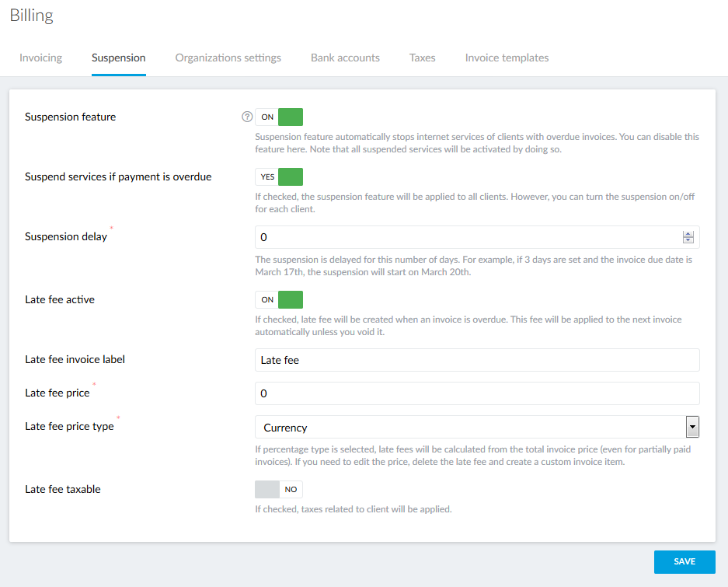The width and height of the screenshot is (728, 587).
Task: Select the Taxes tab
Action: pos(422,58)
